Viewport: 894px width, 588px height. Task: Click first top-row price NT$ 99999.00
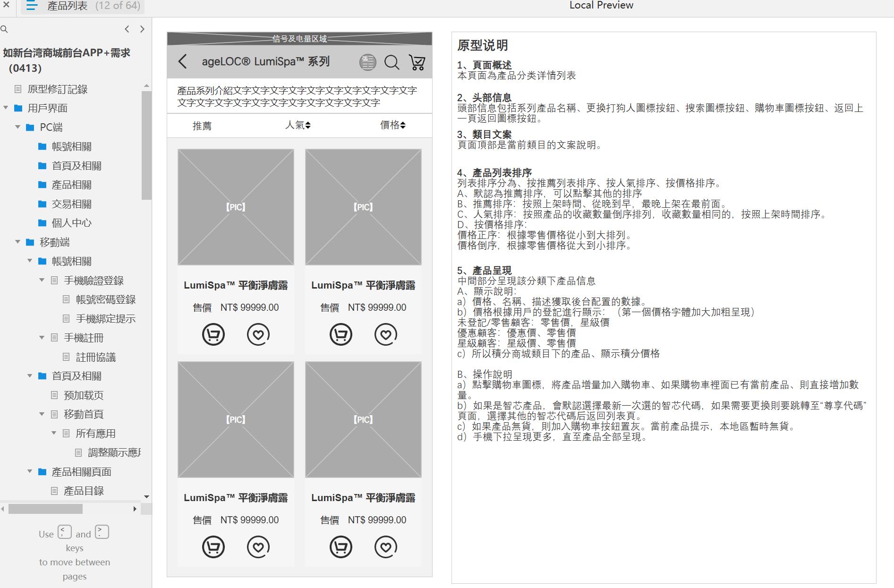(249, 307)
